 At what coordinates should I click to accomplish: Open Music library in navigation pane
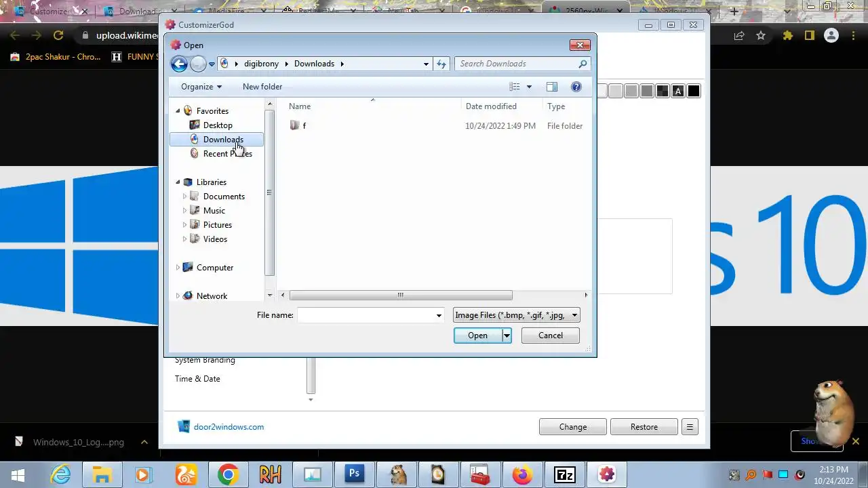(214, 211)
